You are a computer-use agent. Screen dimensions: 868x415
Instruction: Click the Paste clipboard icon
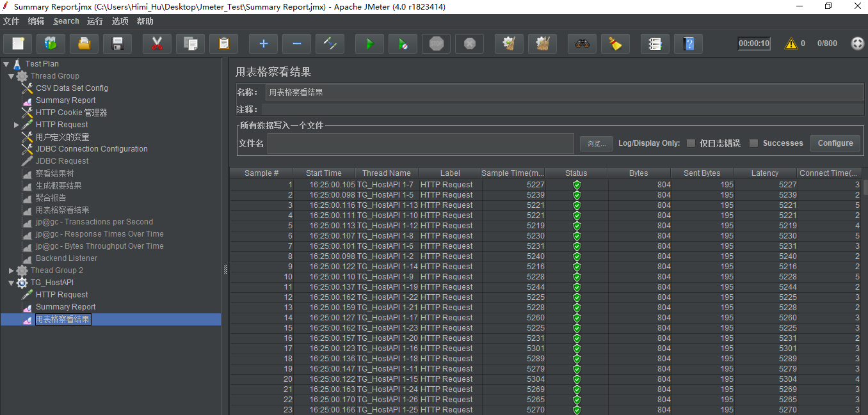pos(223,43)
